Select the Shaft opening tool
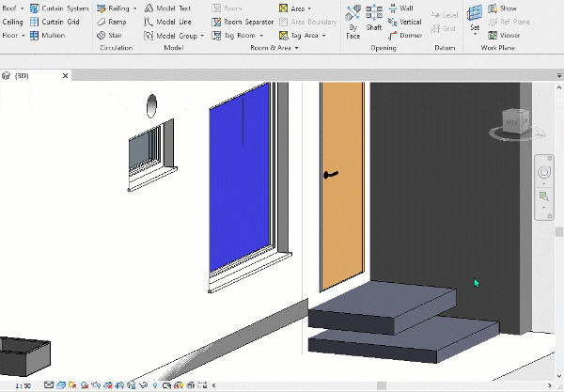Image resolution: width=564 pixels, height=392 pixels. (x=374, y=18)
